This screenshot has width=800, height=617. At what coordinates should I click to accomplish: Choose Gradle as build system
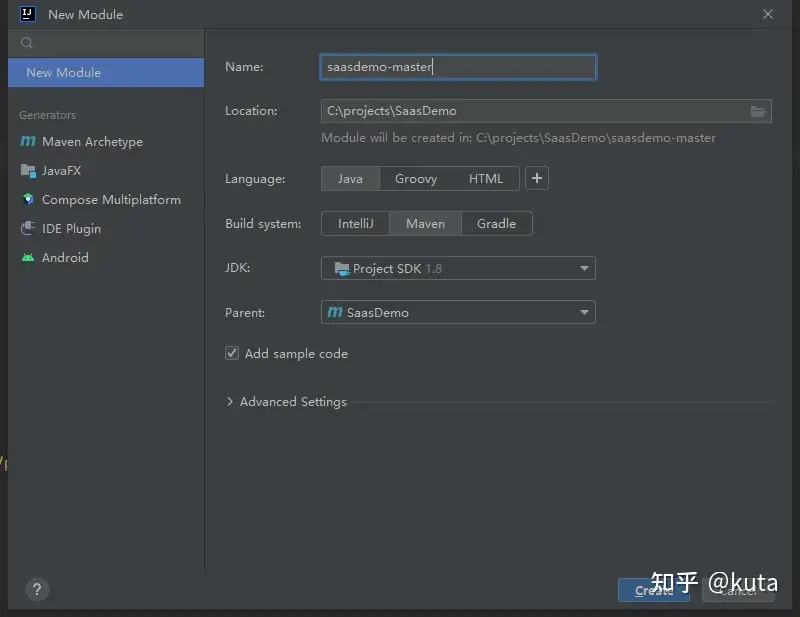496,224
